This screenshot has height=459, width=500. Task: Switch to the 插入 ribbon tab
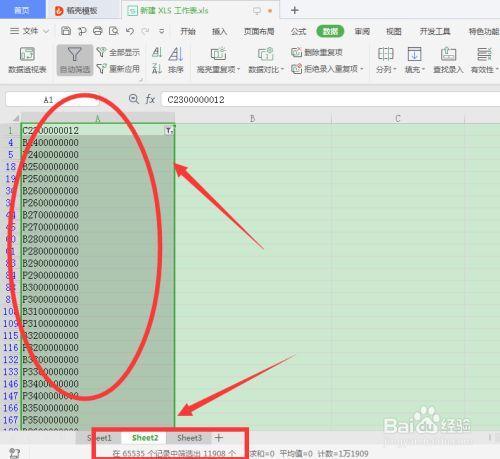coord(219,31)
